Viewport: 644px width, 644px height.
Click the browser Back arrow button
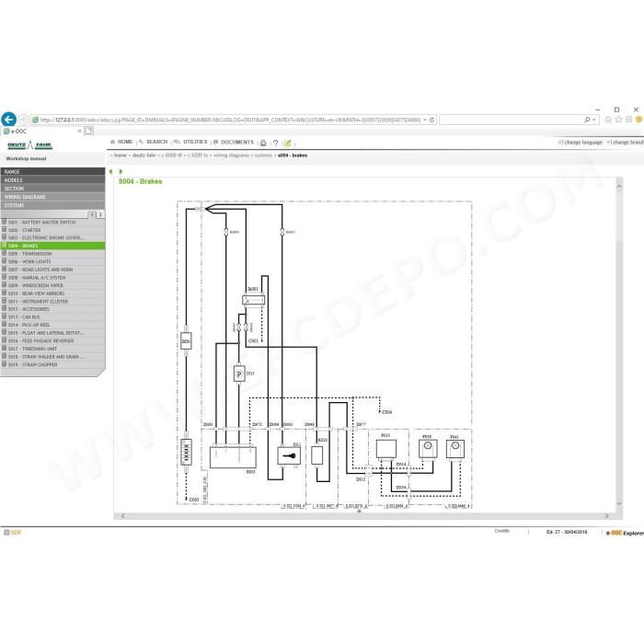8,120
